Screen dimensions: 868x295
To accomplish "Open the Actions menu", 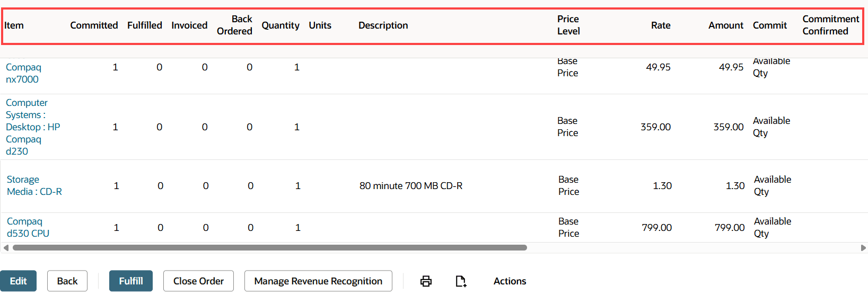I will (x=510, y=281).
